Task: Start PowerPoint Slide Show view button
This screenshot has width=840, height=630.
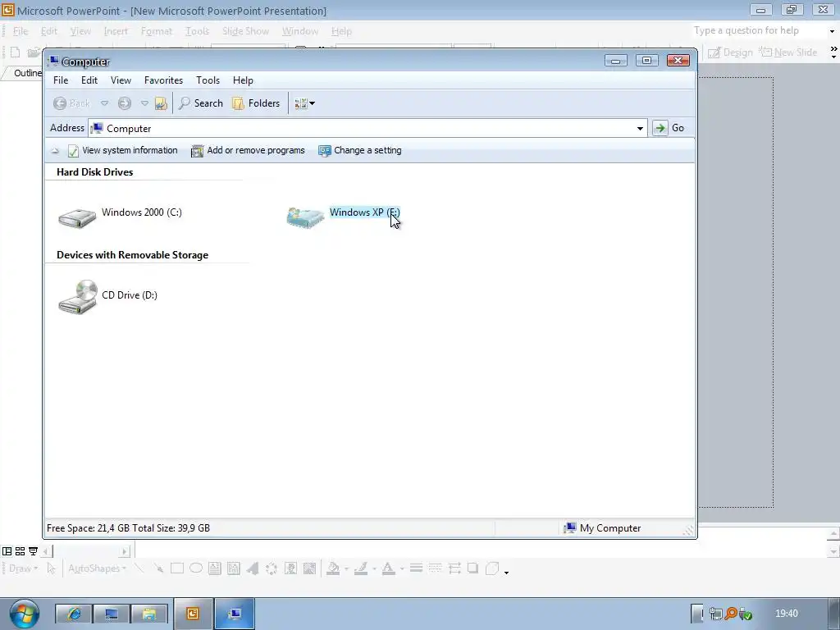Action: (x=33, y=550)
